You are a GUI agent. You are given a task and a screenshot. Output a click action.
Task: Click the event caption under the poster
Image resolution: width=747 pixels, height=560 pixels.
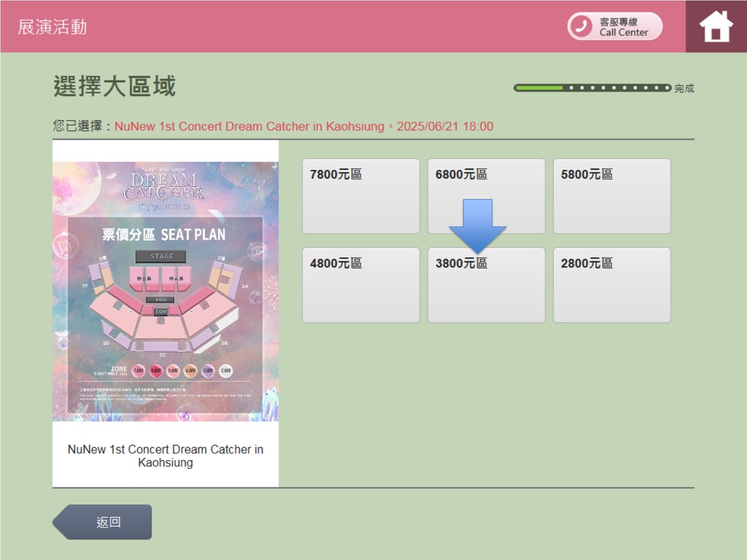[165, 456]
